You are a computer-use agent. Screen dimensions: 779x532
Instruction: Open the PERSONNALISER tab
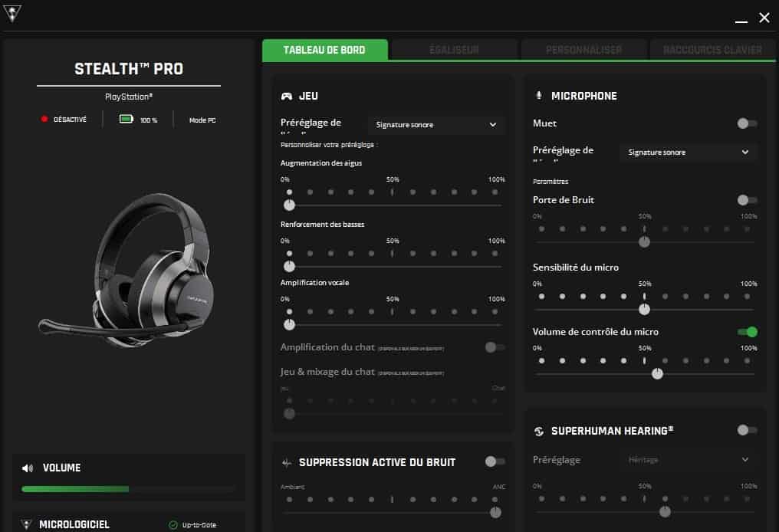pyautogui.click(x=583, y=48)
